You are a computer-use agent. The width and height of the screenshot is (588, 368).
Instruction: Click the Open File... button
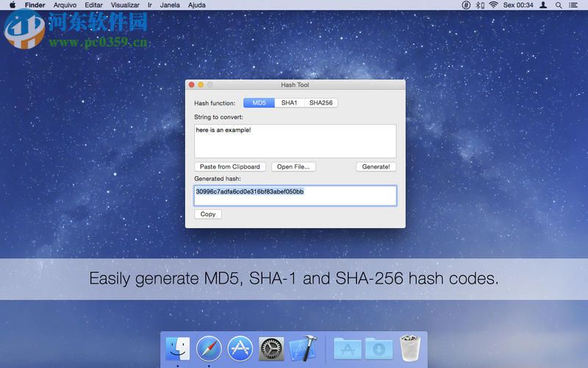(293, 167)
